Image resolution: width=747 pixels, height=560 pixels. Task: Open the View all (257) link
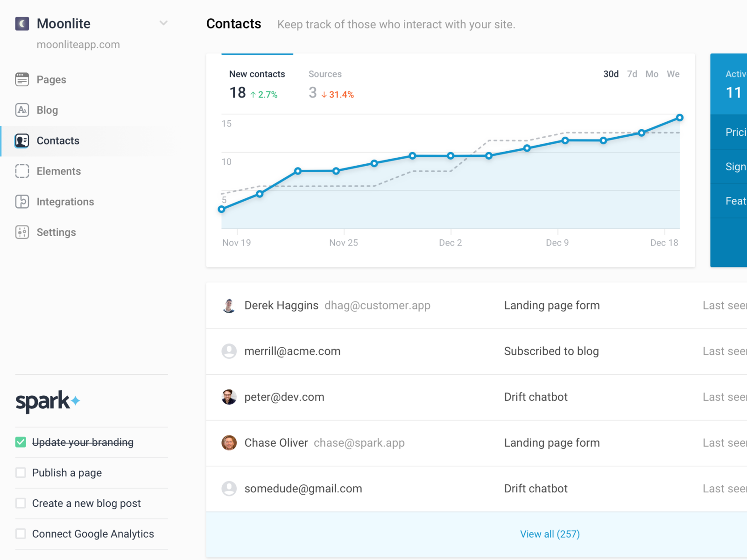[x=550, y=534]
